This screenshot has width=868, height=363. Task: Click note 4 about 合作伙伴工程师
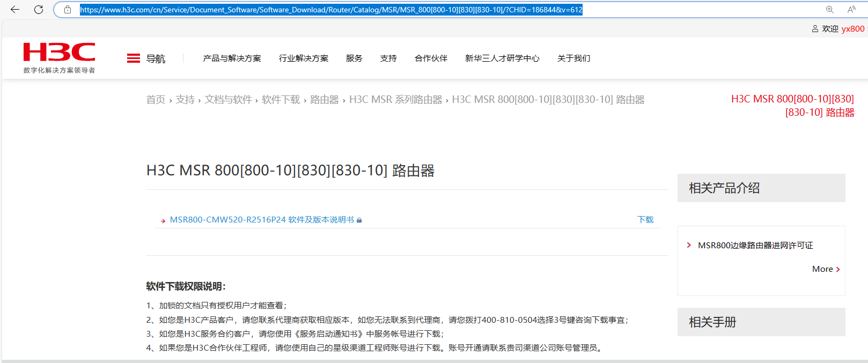click(x=376, y=348)
